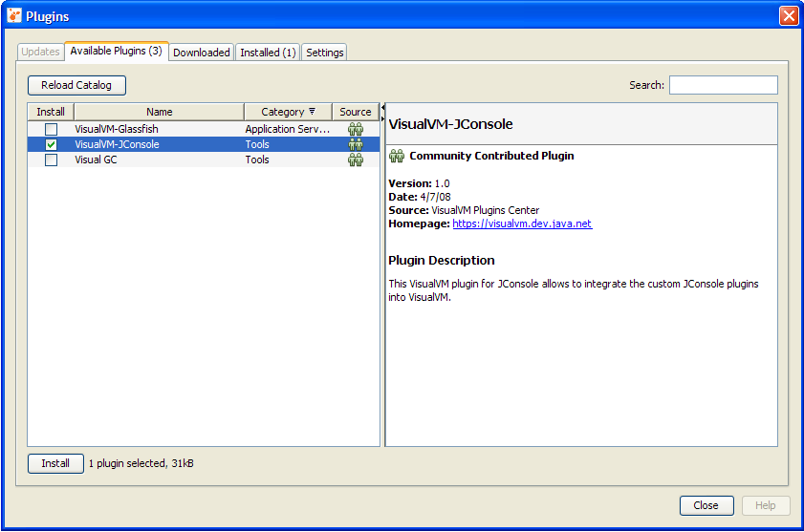Select the Visual GC plugin row

click(153, 160)
